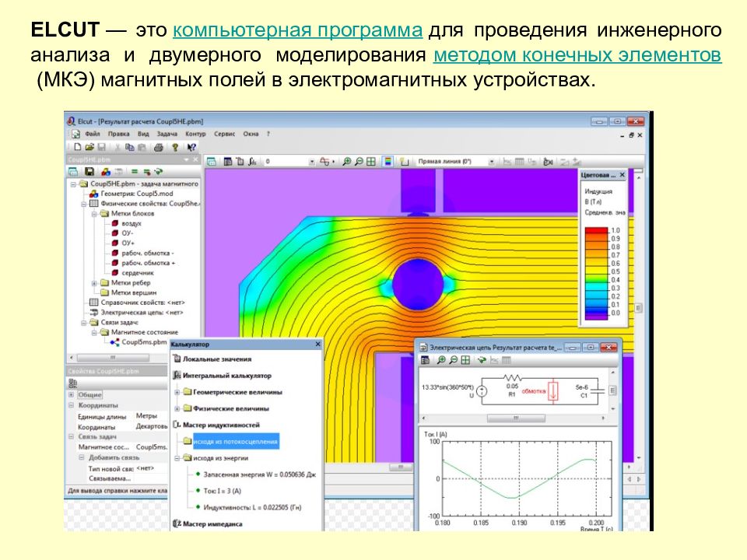Select исходя из потокосцепления in Calculator
Image resolution: width=747 pixels, height=560 pixels.
click(235, 442)
